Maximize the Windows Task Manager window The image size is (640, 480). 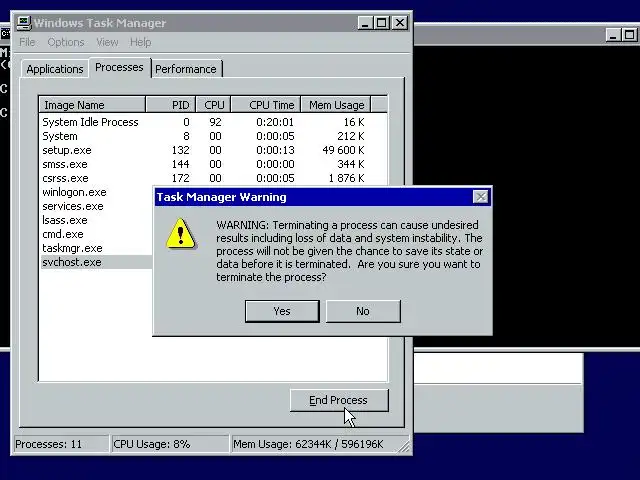(x=382, y=23)
